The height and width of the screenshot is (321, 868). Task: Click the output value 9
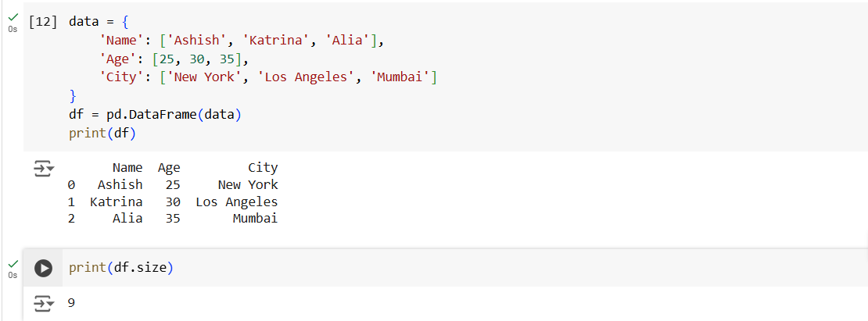[x=72, y=302]
